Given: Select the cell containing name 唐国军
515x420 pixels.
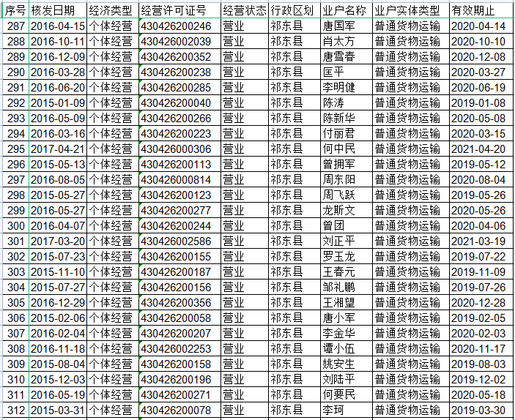Looking at the screenshot, I should point(338,26).
